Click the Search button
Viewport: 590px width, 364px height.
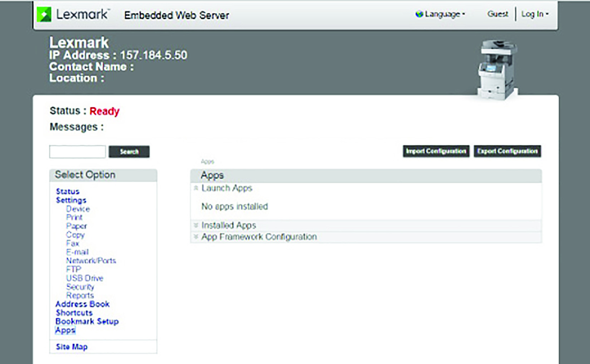[x=129, y=152]
